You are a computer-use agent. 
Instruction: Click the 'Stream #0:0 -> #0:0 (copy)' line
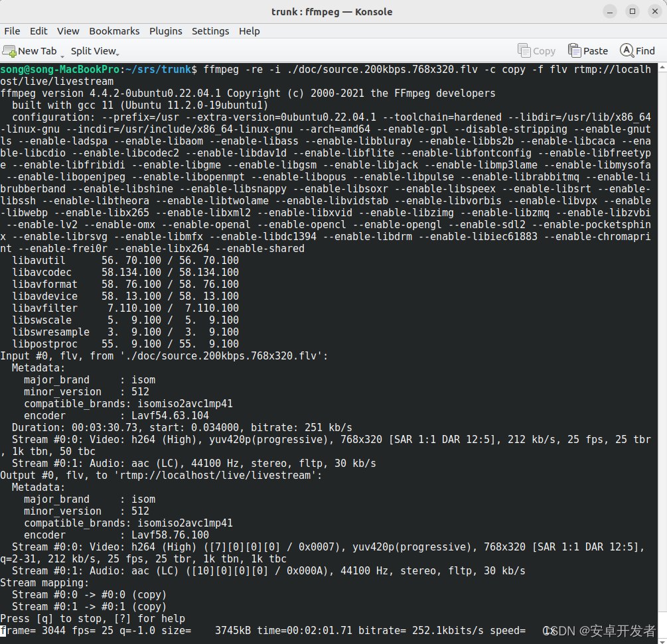[x=90, y=594]
